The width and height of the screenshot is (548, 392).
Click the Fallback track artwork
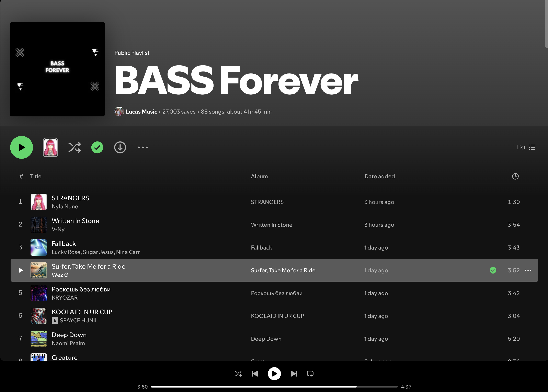[x=39, y=247]
